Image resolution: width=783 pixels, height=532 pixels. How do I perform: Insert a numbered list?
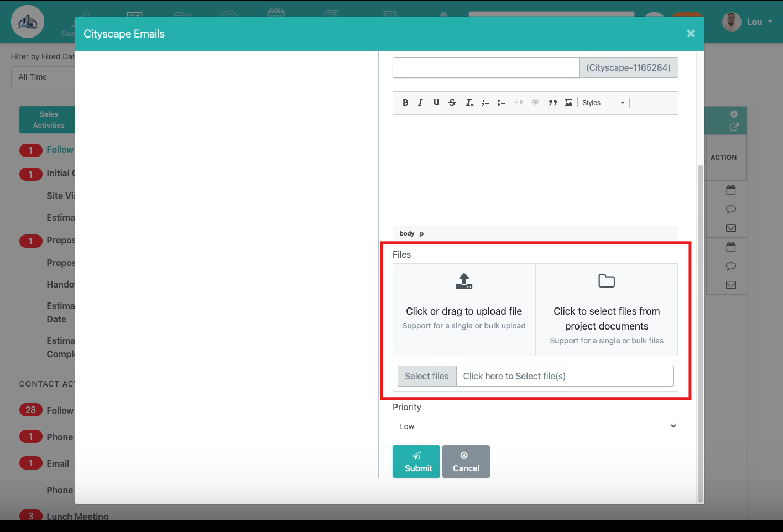(x=486, y=102)
